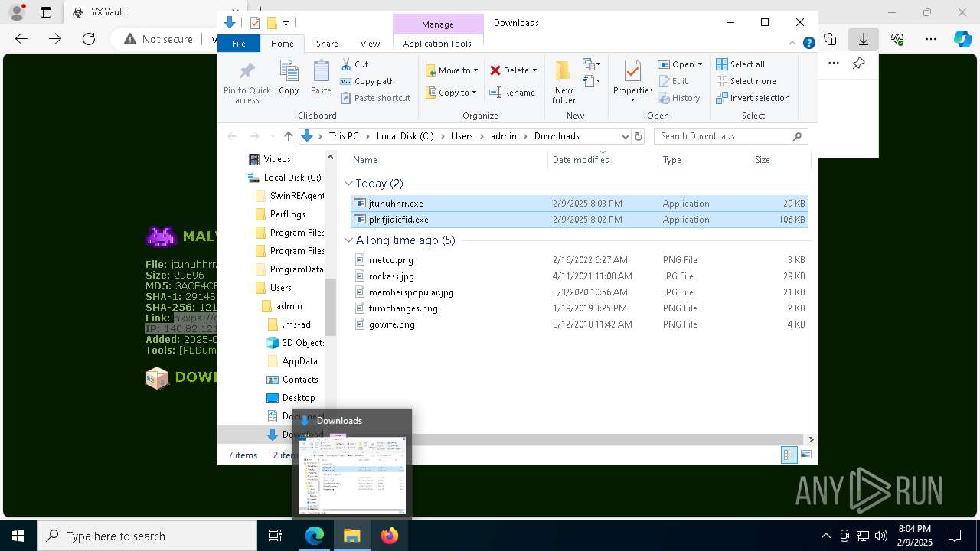This screenshot has height=551, width=980.
Task: Switch to details view layout icon
Action: 789,455
